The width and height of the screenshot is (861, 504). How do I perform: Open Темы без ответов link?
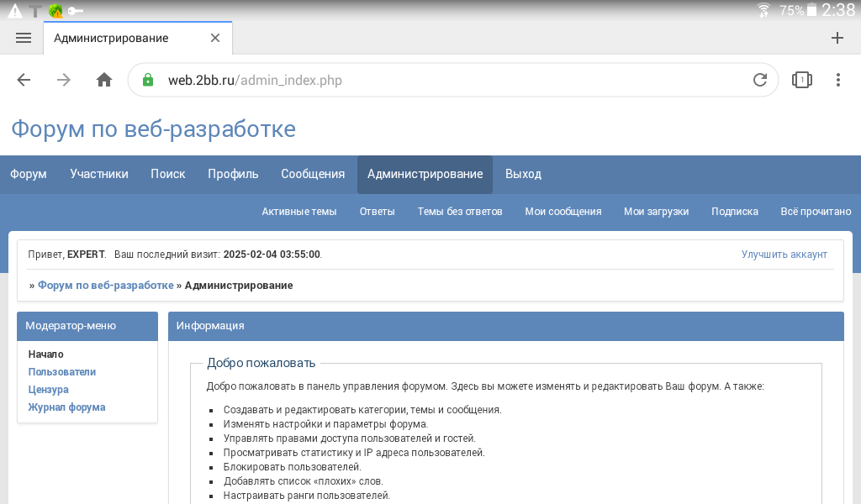point(460,212)
